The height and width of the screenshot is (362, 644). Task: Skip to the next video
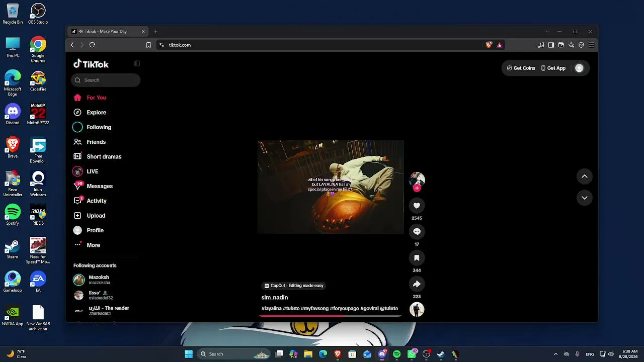pos(585,198)
